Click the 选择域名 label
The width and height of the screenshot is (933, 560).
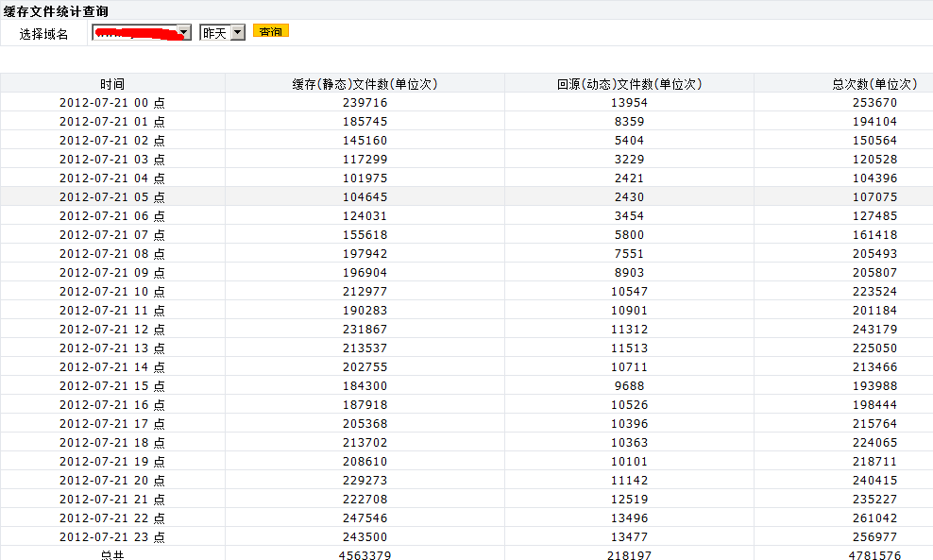coord(44,33)
